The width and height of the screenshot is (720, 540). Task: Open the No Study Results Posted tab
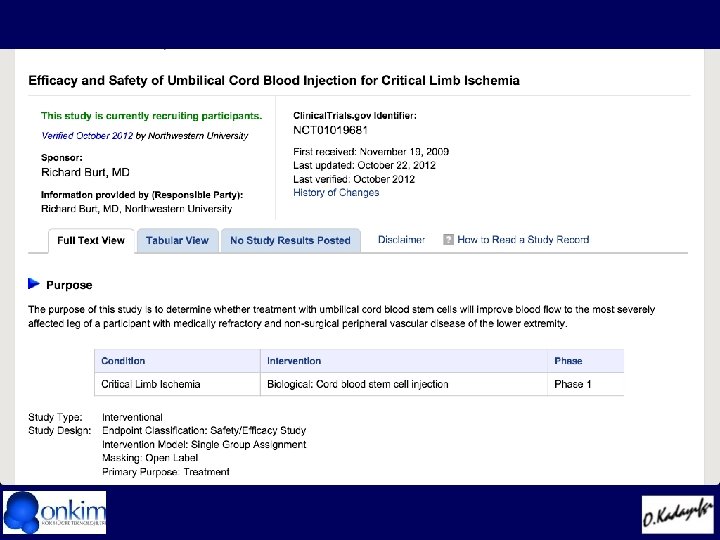click(290, 241)
